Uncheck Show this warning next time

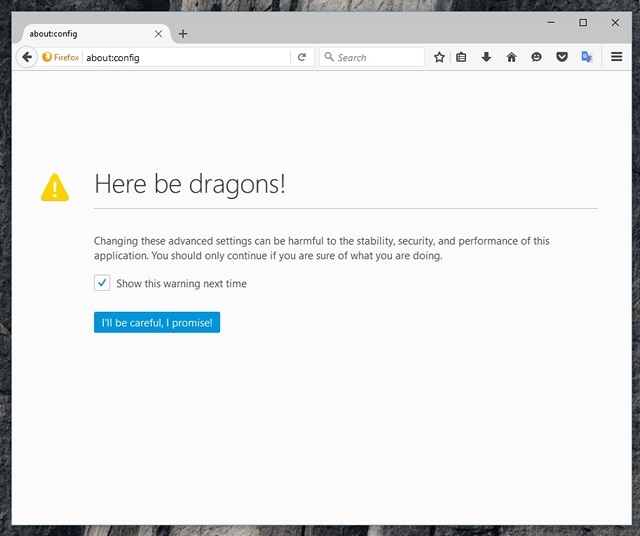tap(102, 282)
